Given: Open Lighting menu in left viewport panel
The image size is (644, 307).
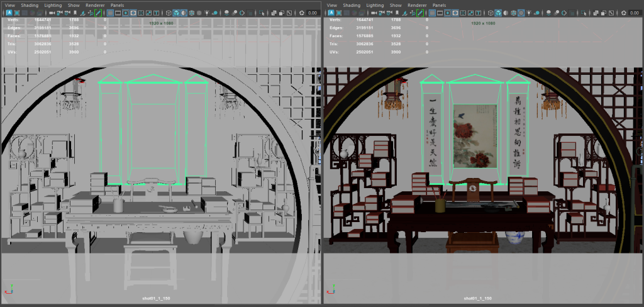Looking at the screenshot, I should point(53,5).
